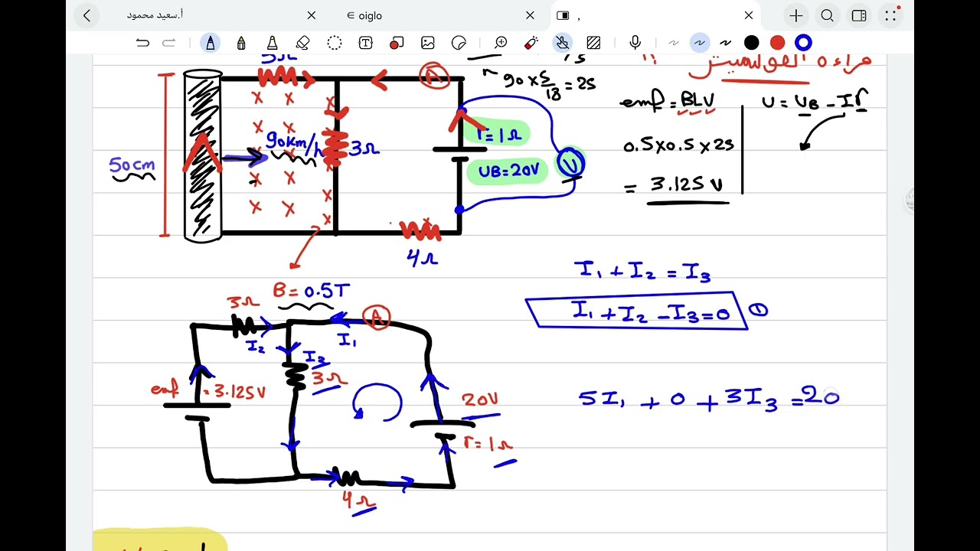
Task: Tap the handwritten UB=20V highlighted label
Action: [x=508, y=171]
